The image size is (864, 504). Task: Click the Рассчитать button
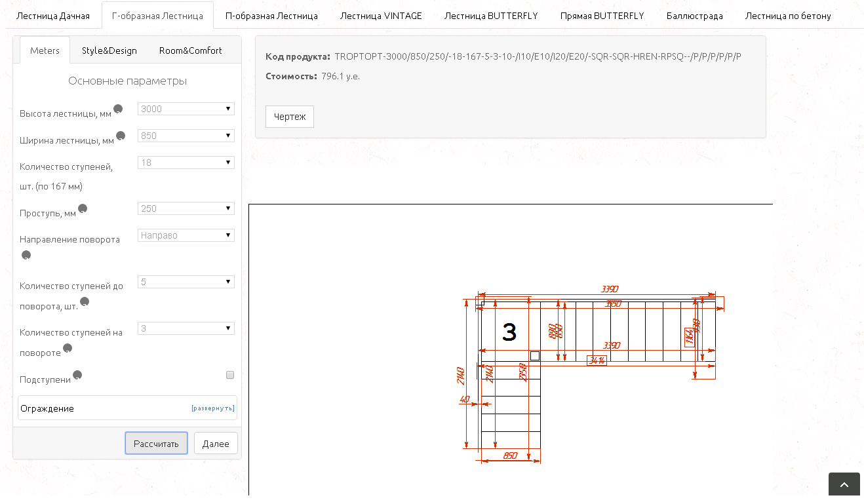pos(156,443)
